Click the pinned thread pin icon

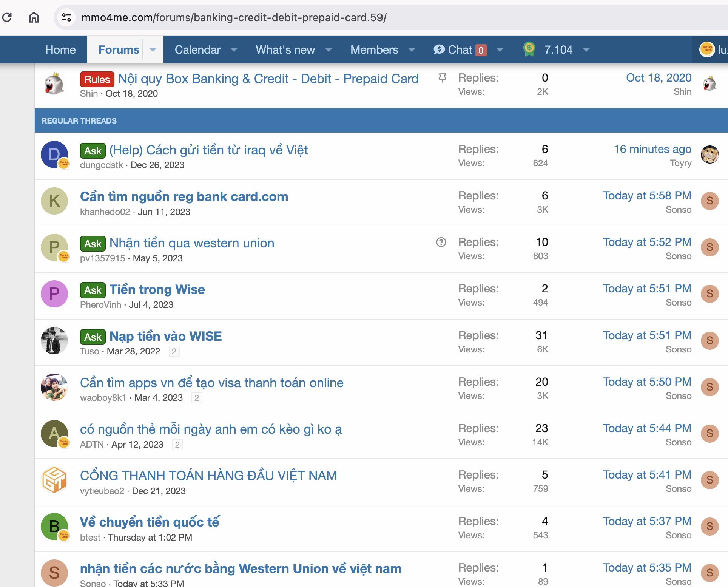coord(442,78)
